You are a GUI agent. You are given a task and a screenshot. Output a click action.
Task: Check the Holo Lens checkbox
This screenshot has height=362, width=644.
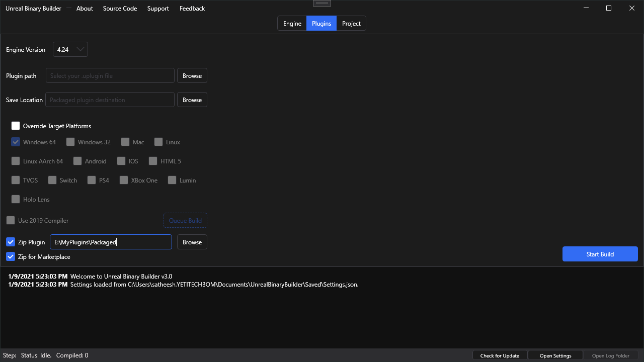16,199
